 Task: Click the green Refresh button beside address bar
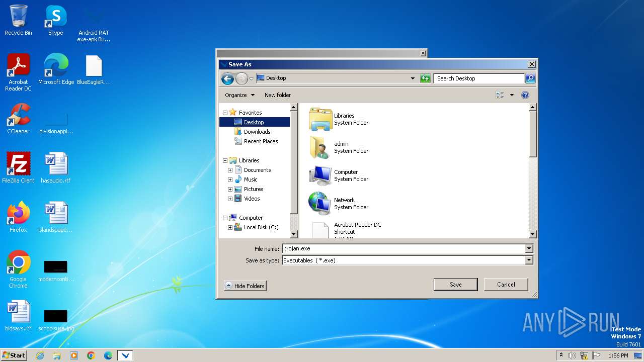(425, 78)
